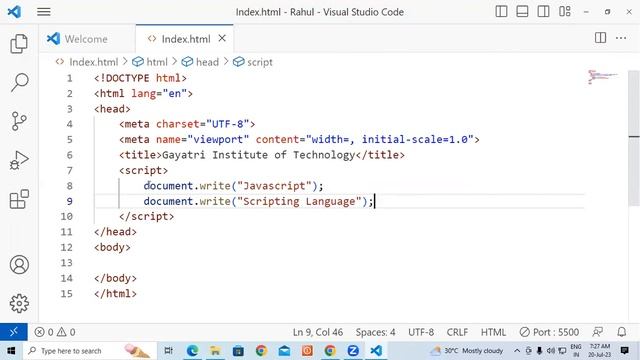Place cursor on the <title> line text
The height and width of the screenshot is (360, 640).
[262, 155]
